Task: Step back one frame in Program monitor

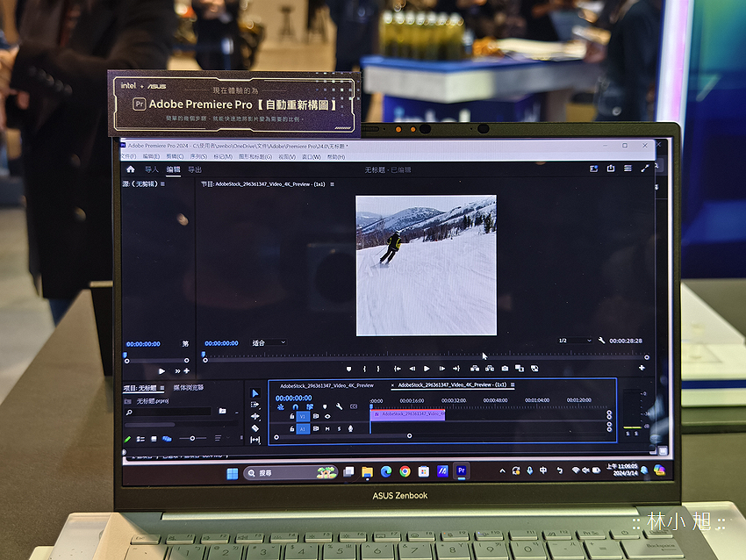Action: (412, 369)
